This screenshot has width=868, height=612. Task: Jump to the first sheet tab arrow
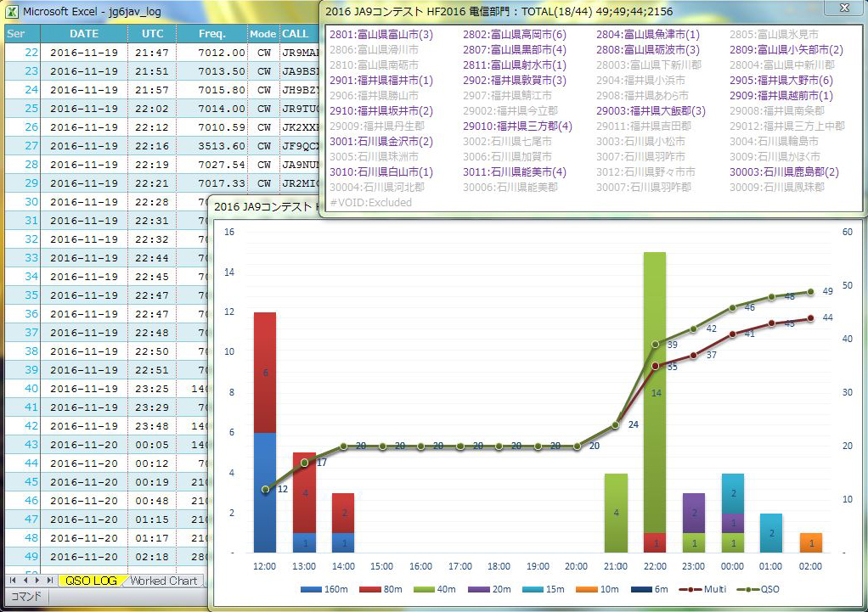pyautogui.click(x=13, y=581)
